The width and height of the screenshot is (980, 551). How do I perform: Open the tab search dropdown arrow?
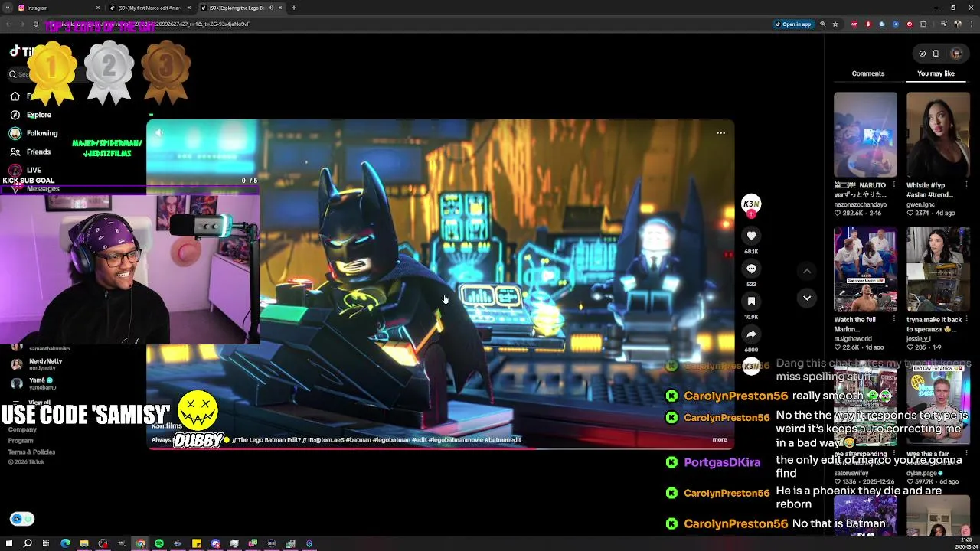point(8,8)
